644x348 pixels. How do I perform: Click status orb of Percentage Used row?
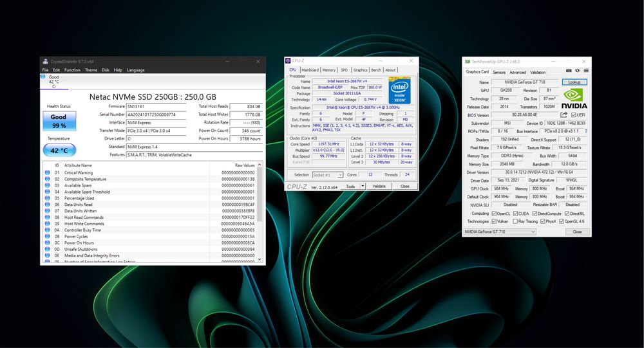coord(48,198)
